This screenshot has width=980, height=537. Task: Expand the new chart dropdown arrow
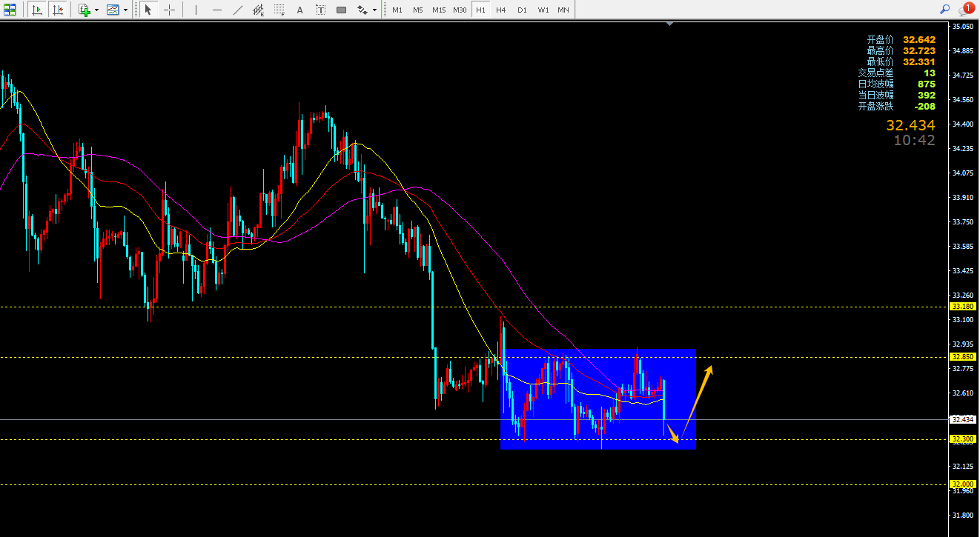coord(96,10)
